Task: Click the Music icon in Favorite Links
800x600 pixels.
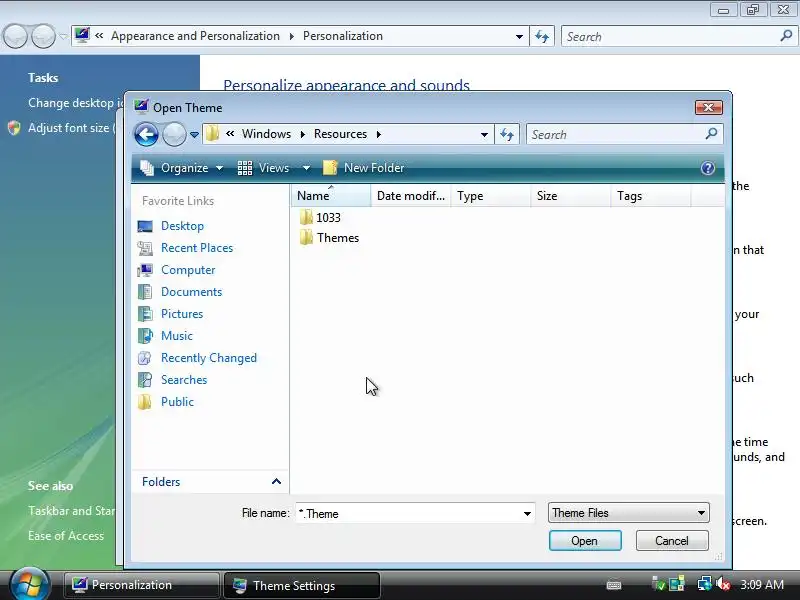Action: tap(145, 336)
